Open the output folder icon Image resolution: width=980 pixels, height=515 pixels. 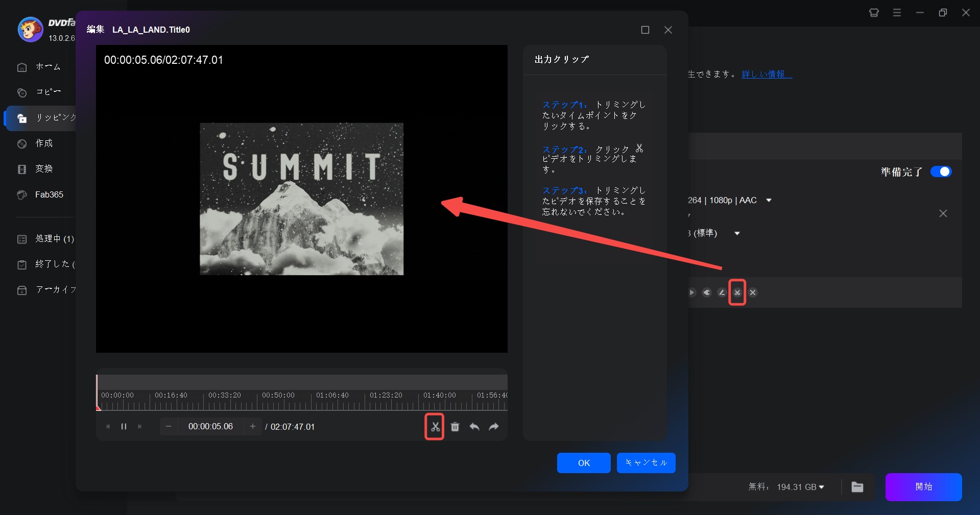click(857, 487)
